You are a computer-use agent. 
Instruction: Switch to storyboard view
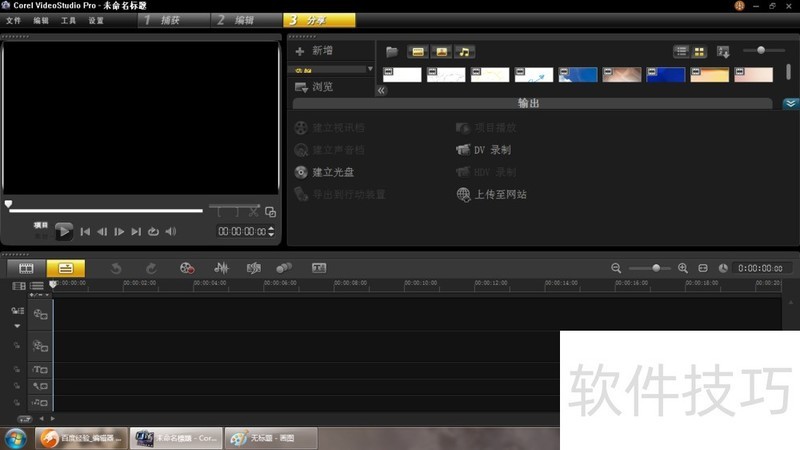tap(26, 268)
